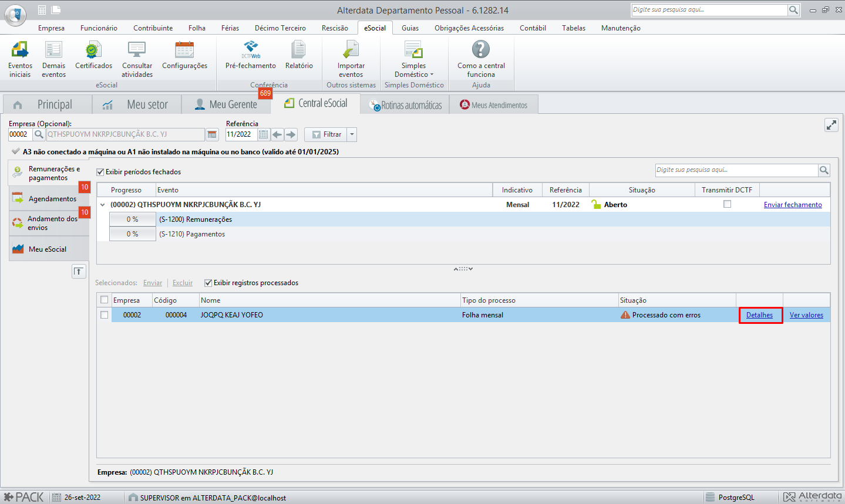Open DCTFWeb Pré-fechamento icon
Screen dimensions: 845x504
coord(251,56)
